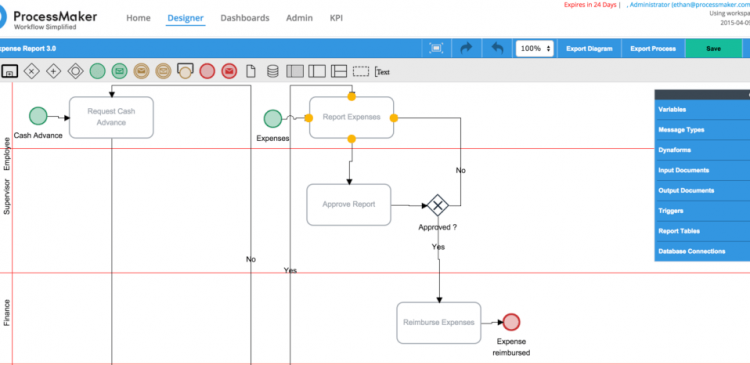This screenshot has height=365, width=750.
Task: Click the Employee lane label
Action: (x=7, y=154)
